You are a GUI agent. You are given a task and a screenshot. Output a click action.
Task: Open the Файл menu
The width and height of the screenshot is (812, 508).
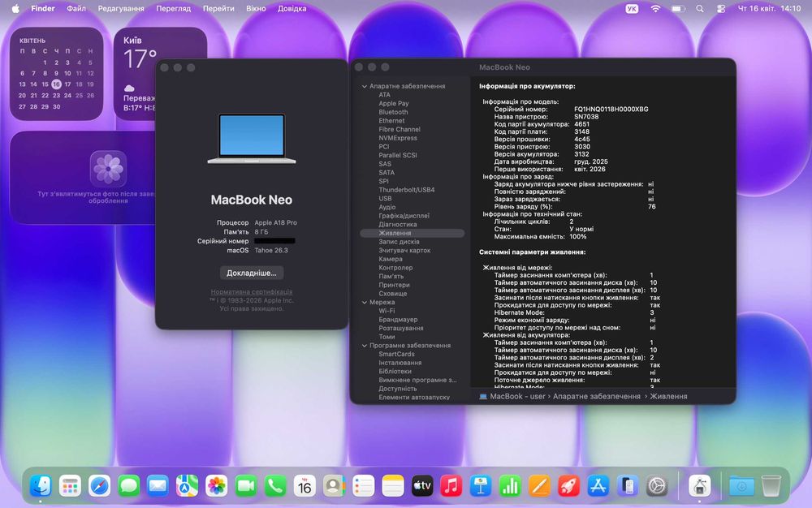click(76, 8)
